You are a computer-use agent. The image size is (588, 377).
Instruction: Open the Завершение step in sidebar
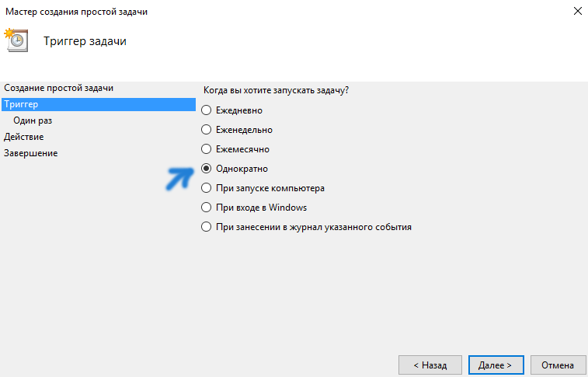click(x=31, y=153)
